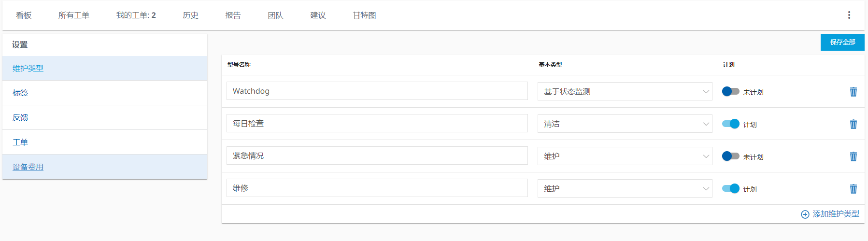Delete the Watchdog maintenance type row
Screen dimensions: 868x241
[853, 92]
